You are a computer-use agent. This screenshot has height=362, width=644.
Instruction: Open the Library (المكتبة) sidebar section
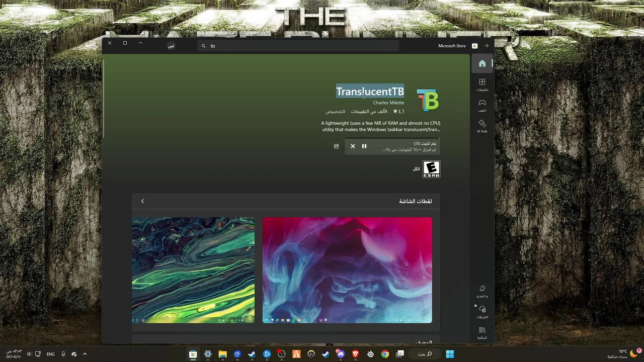point(482,333)
